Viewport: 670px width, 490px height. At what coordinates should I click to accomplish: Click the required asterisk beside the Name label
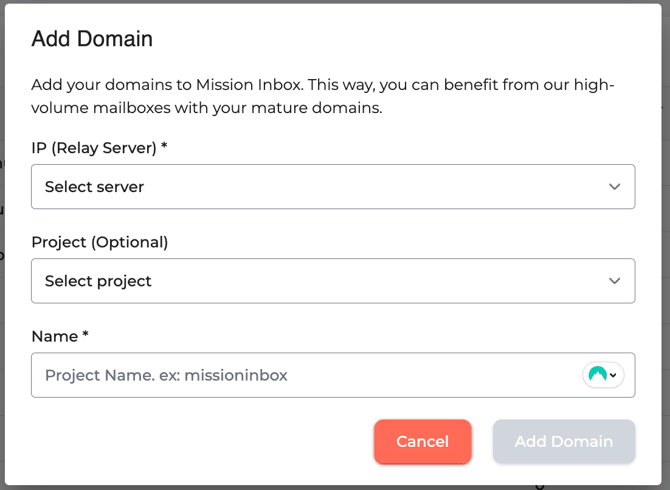coord(86,335)
